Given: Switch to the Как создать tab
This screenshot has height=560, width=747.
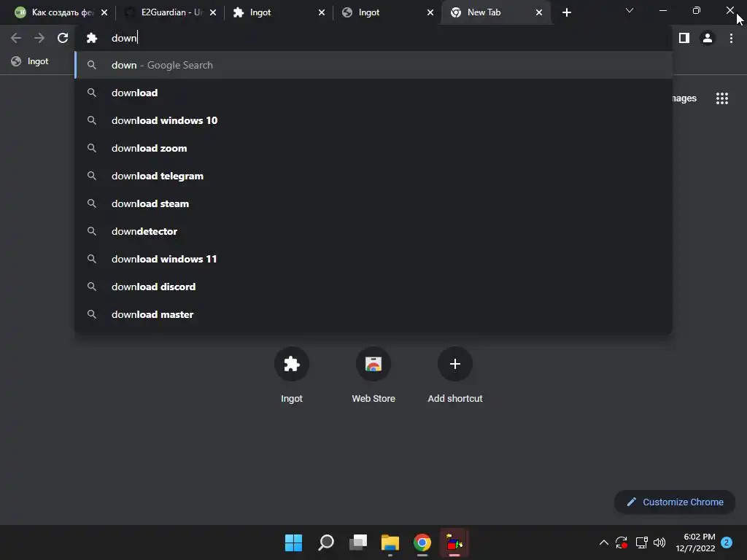Looking at the screenshot, I should pyautogui.click(x=61, y=12).
